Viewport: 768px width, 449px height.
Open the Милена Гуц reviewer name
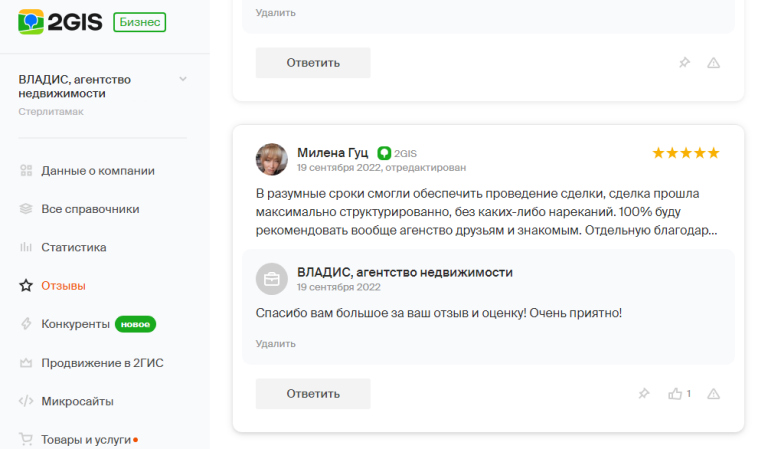(x=333, y=153)
